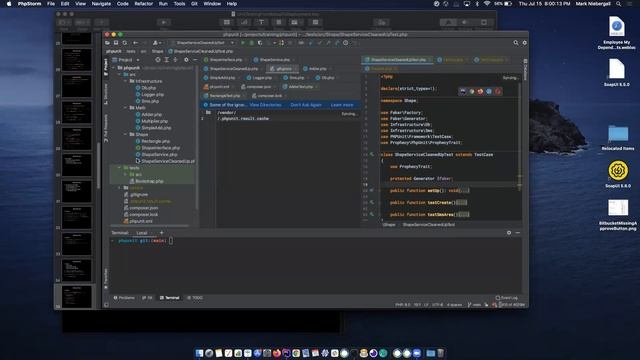This screenshot has width=640, height=360.
Task: Click Select Opened File target icon in Project panel
Action: pos(158,60)
